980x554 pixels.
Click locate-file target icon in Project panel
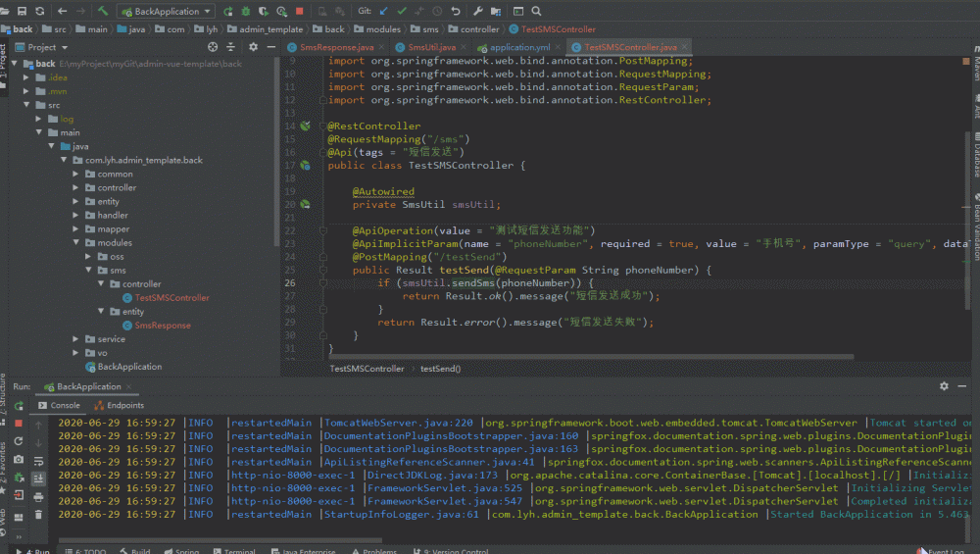point(213,47)
